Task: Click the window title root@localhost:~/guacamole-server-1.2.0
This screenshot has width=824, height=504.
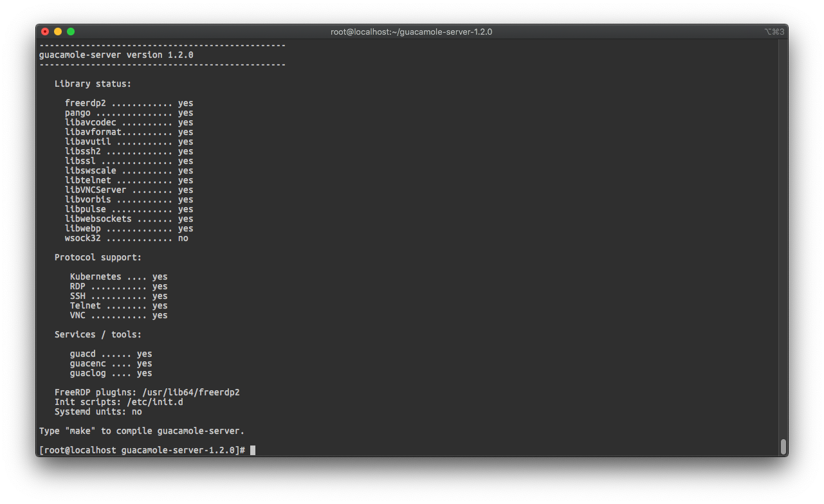Action: click(412, 32)
